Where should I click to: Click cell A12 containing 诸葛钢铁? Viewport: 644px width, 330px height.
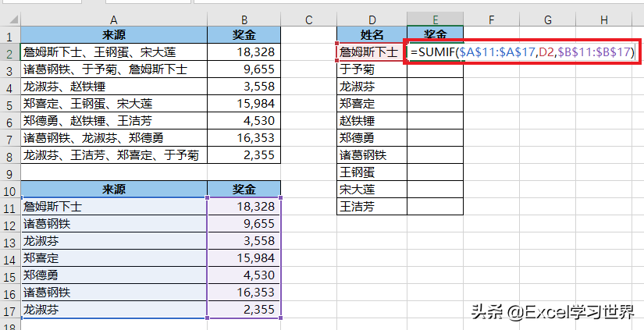(x=114, y=224)
